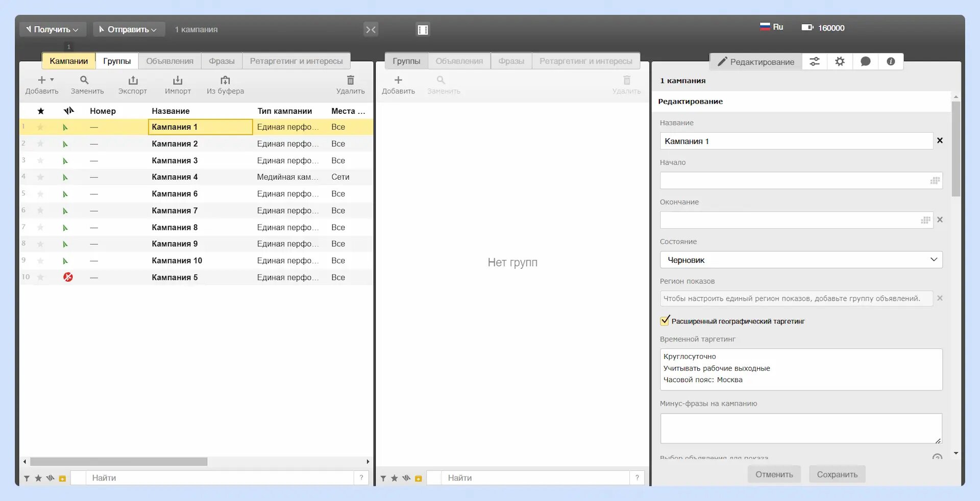Delete campaign with Удалить trash icon

pyautogui.click(x=351, y=80)
